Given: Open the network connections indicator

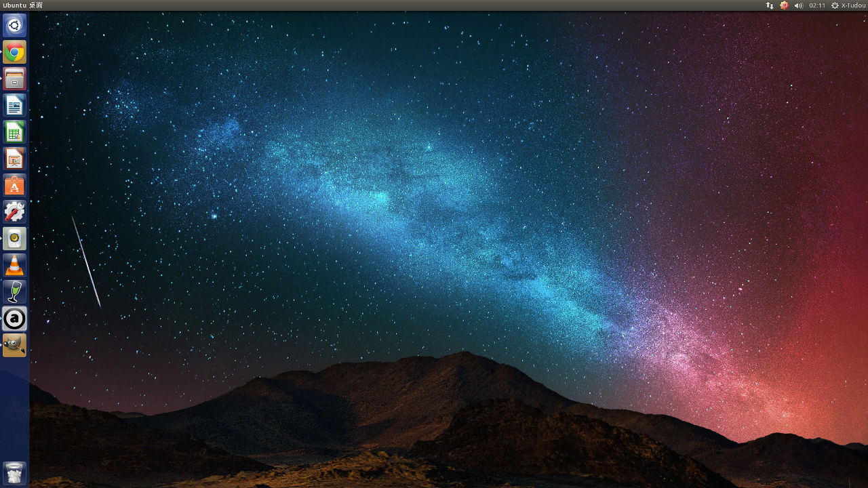Looking at the screenshot, I should pos(770,5).
